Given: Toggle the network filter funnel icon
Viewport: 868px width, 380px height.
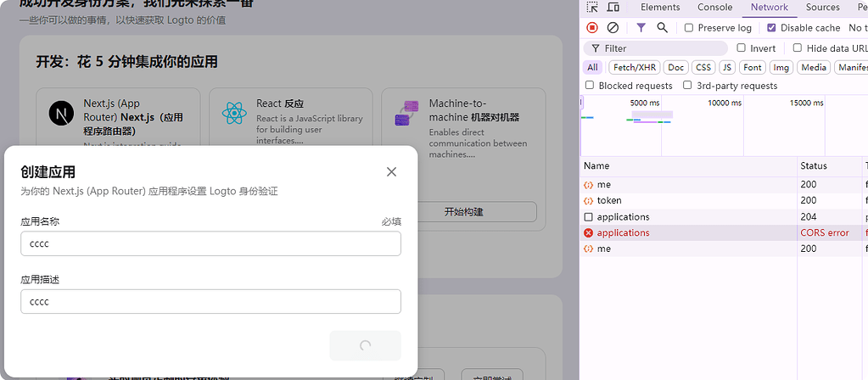Looking at the screenshot, I should tap(641, 28).
